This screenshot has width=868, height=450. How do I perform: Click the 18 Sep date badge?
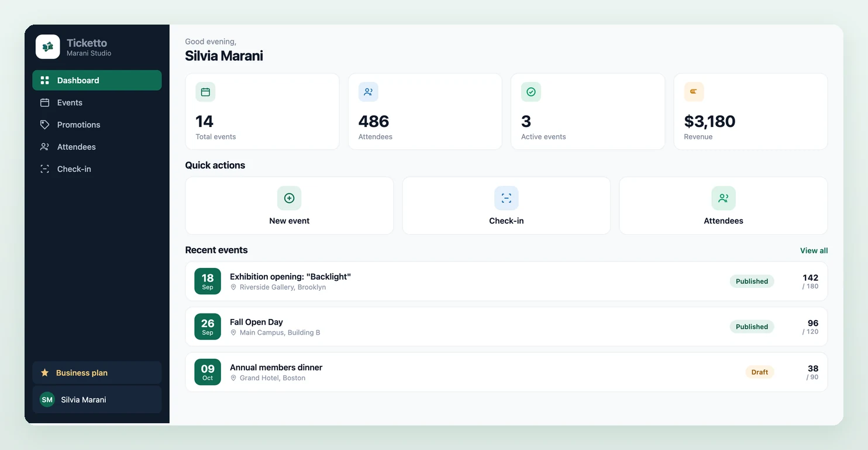(208, 281)
